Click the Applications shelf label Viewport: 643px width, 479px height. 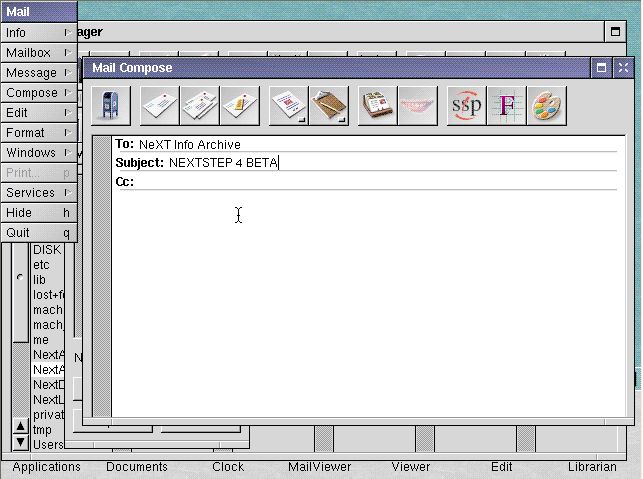46,467
